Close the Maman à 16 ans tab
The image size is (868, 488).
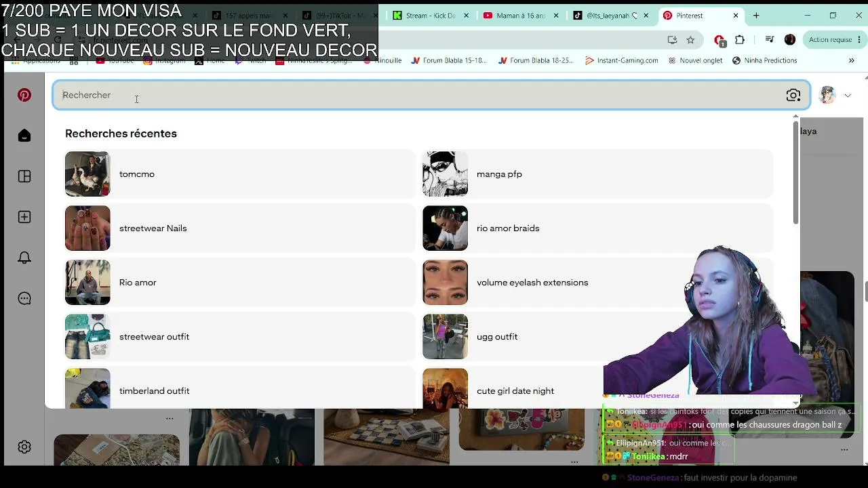(x=556, y=16)
